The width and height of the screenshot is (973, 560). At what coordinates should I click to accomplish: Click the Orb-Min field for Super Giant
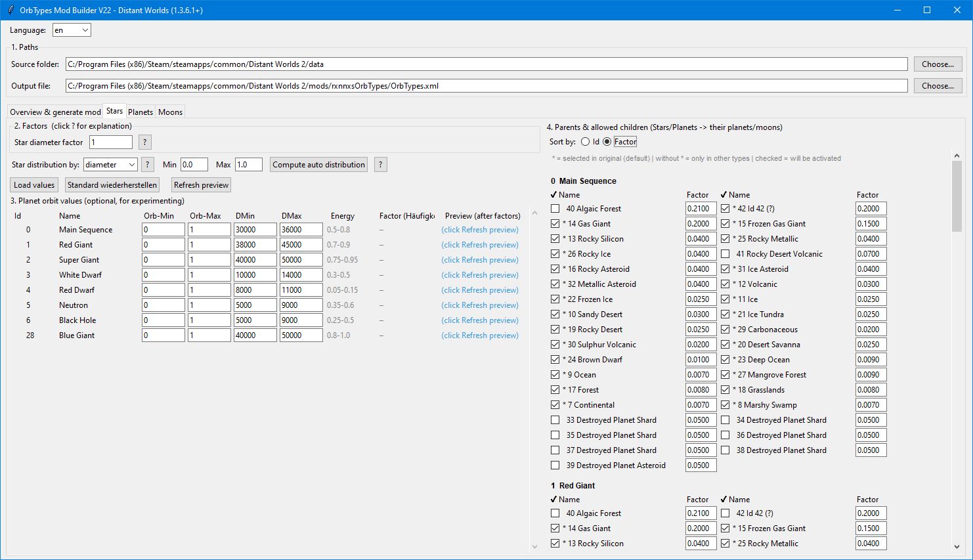coord(163,260)
